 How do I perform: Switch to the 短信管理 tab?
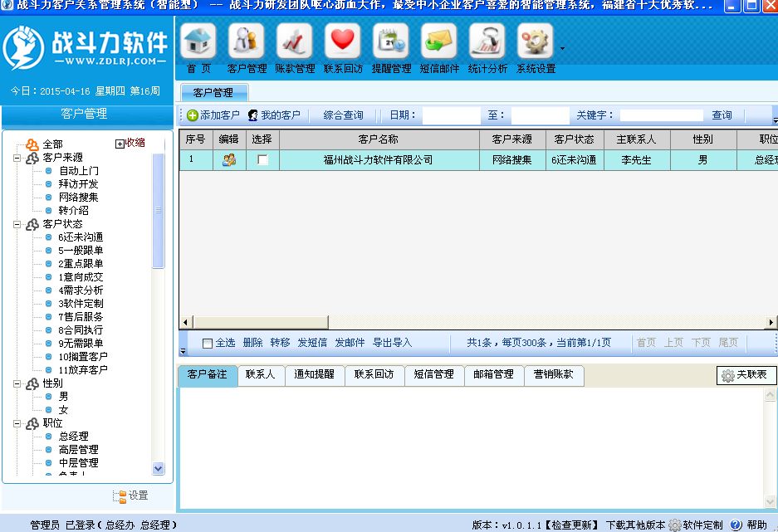434,374
